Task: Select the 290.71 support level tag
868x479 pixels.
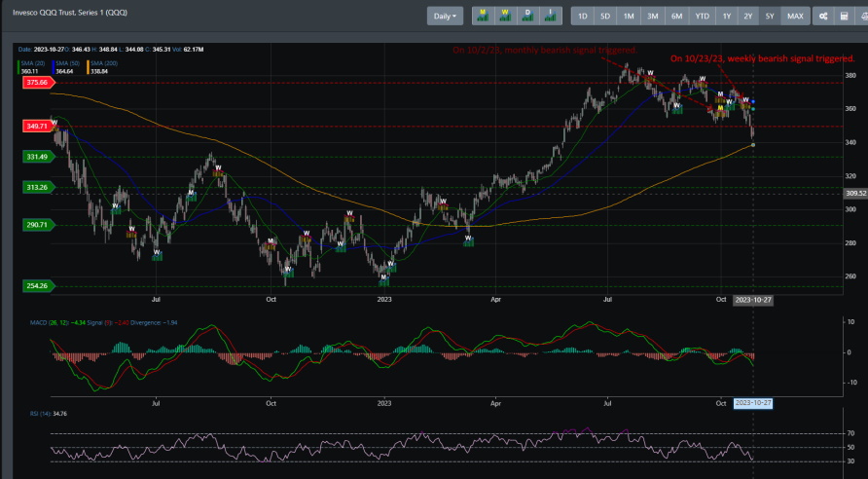Action: pos(39,224)
